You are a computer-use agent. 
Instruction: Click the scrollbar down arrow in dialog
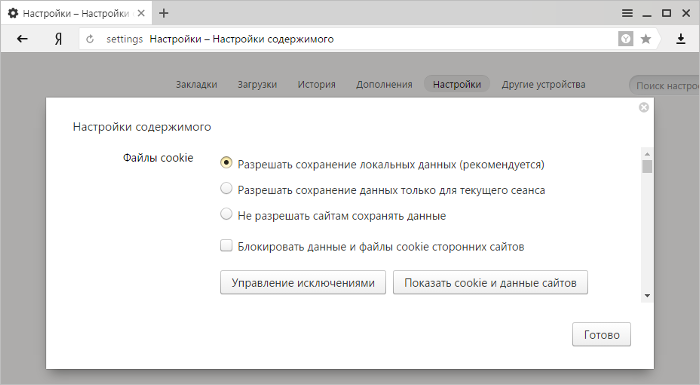click(x=647, y=296)
